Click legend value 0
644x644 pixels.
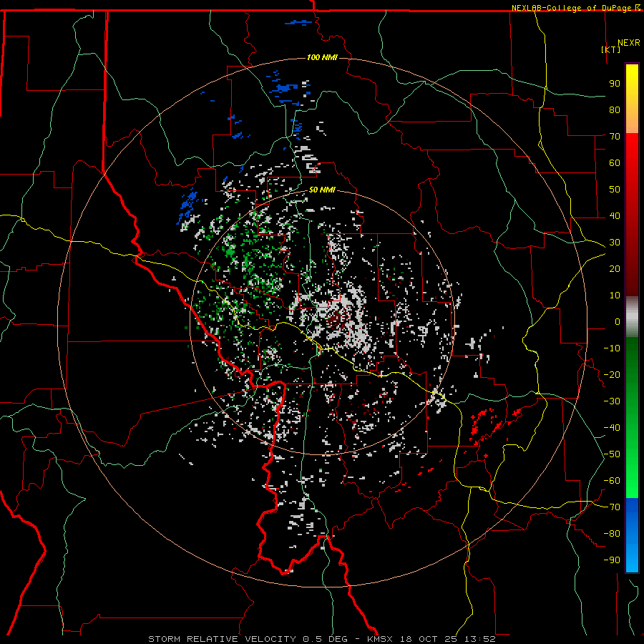pos(618,321)
